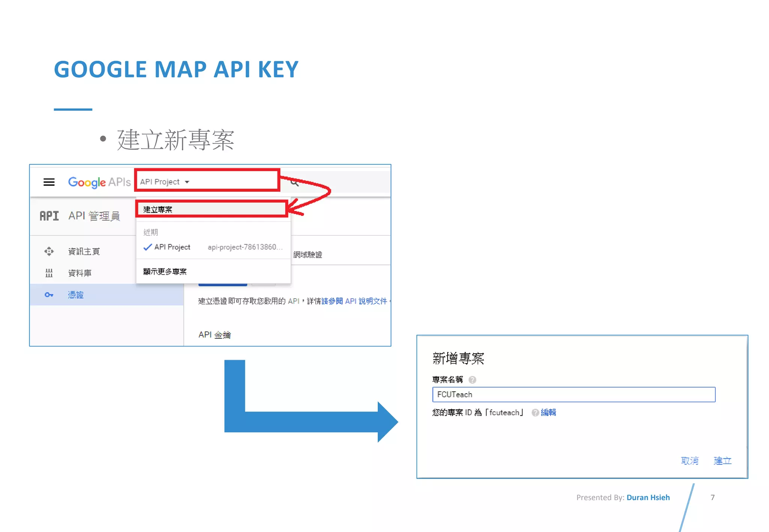Switch to the 網域驗證 tab

[308, 255]
